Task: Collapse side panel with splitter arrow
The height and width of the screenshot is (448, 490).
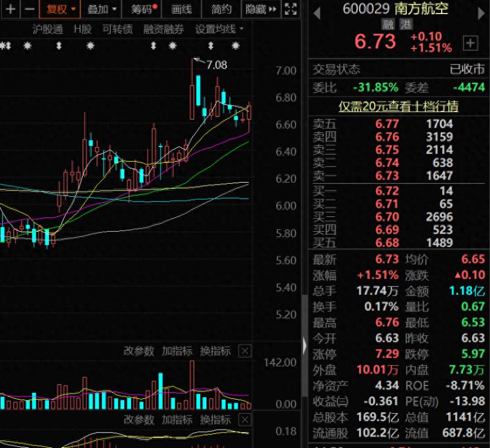Action: pos(304,346)
